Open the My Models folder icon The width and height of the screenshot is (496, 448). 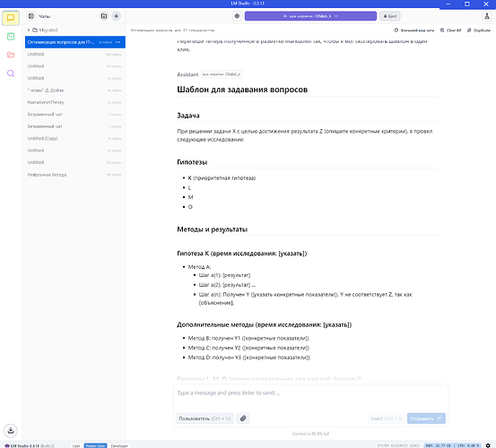(x=11, y=55)
